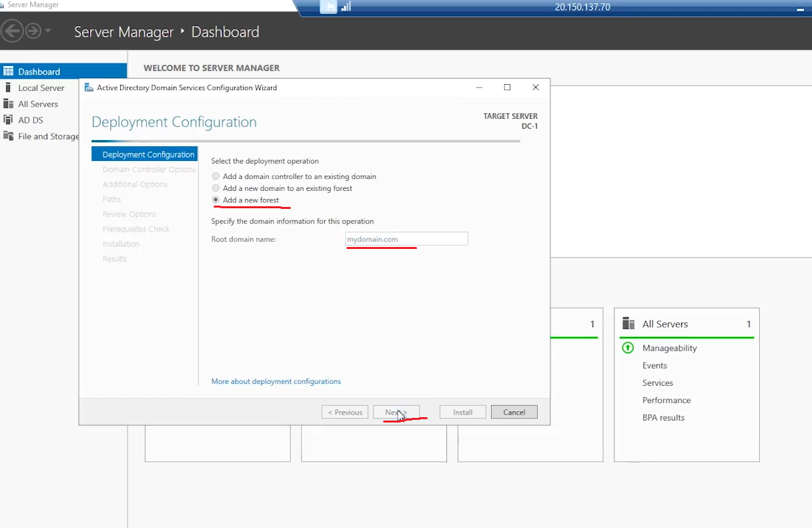This screenshot has width=812, height=528.
Task: Minimize the remote desktop connection bar
Action: click(x=800, y=8)
